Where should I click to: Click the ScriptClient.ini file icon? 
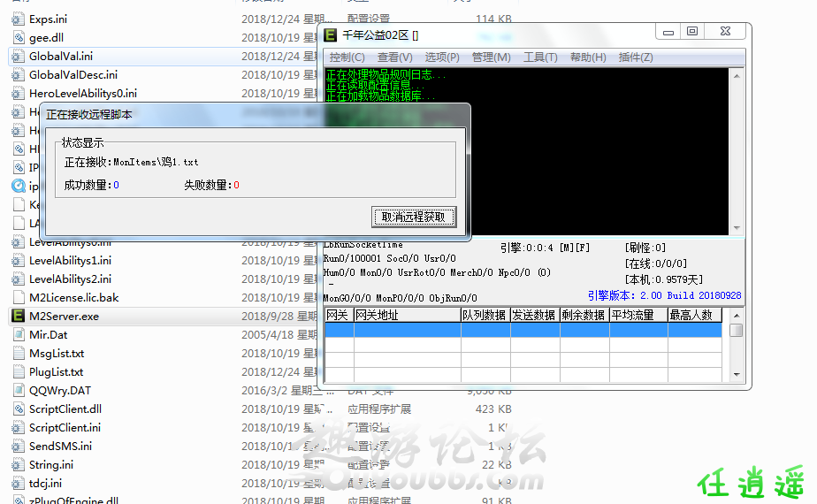point(19,427)
